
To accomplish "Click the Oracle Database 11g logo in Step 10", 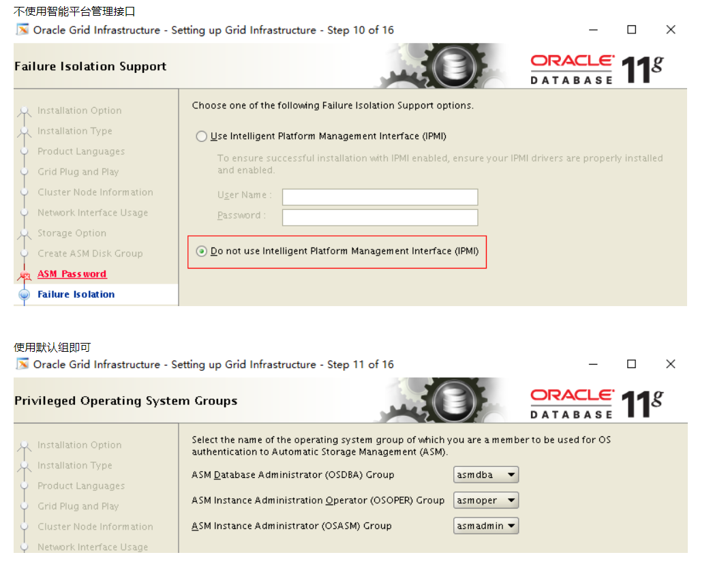I will click(x=597, y=70).
